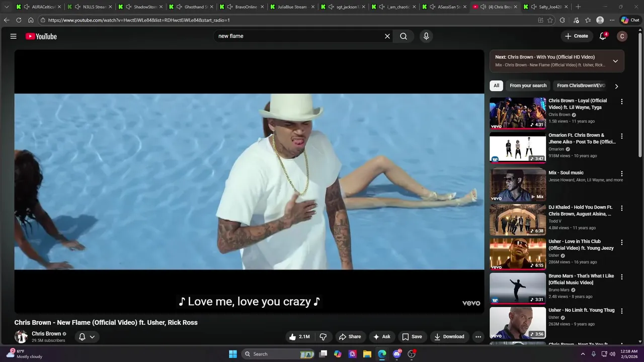Screen dimensions: 644x362
Task: Open Task View on the taskbar
Action: (x=324, y=354)
